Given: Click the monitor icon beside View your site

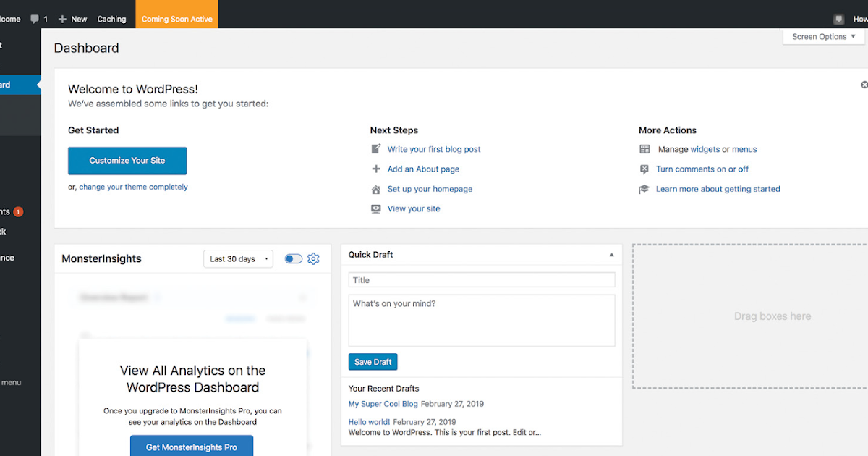Looking at the screenshot, I should point(376,208).
